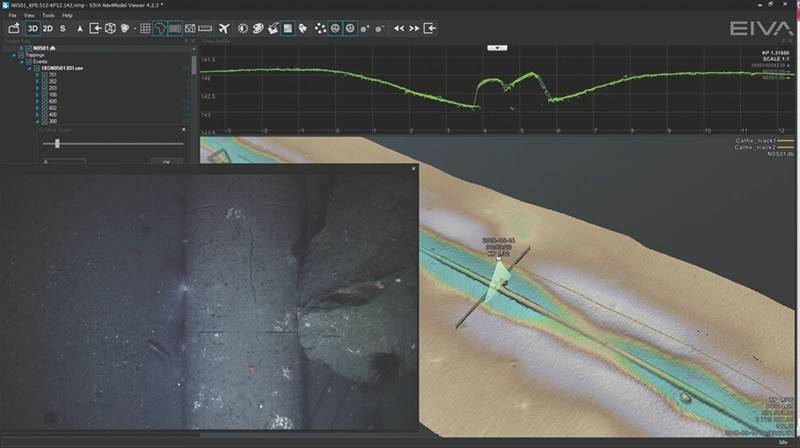
Task: Toggle the Events checkbox
Action: pos(29,62)
